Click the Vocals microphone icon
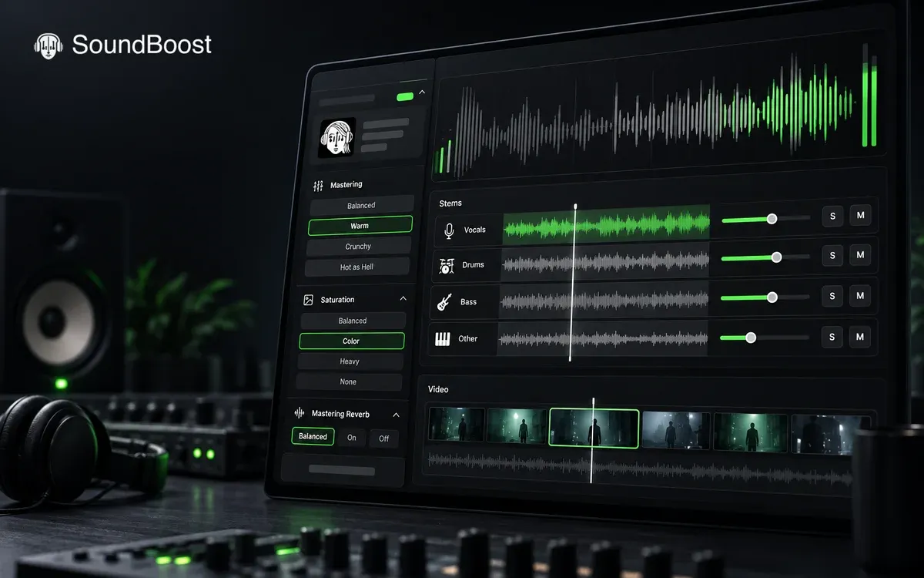The width and height of the screenshot is (924, 578). coord(449,230)
